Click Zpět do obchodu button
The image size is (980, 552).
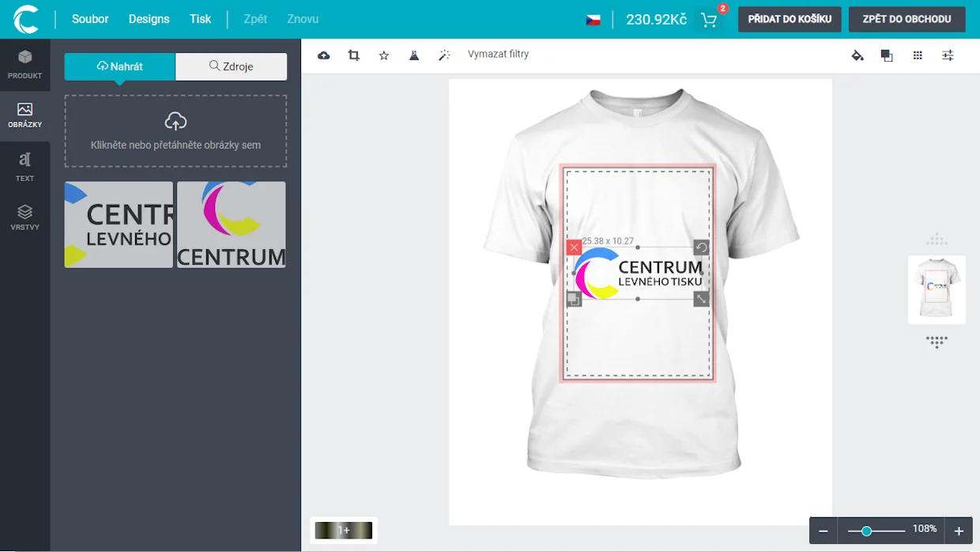[906, 19]
